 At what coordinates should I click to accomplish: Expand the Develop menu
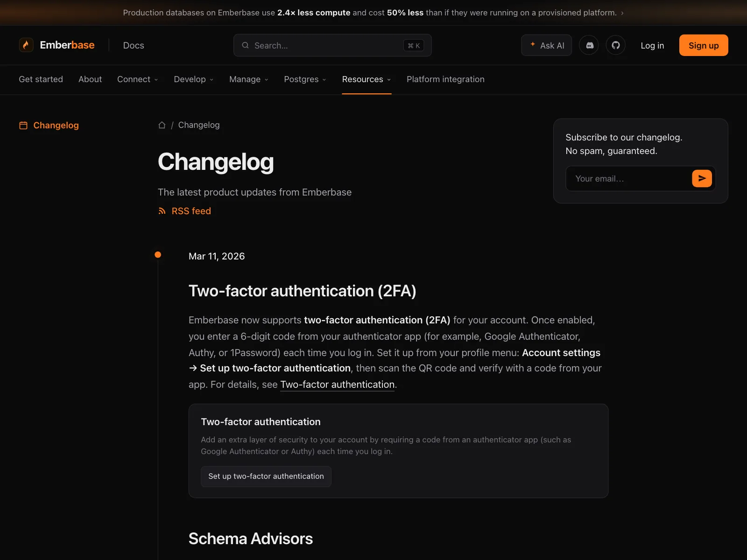tap(194, 79)
